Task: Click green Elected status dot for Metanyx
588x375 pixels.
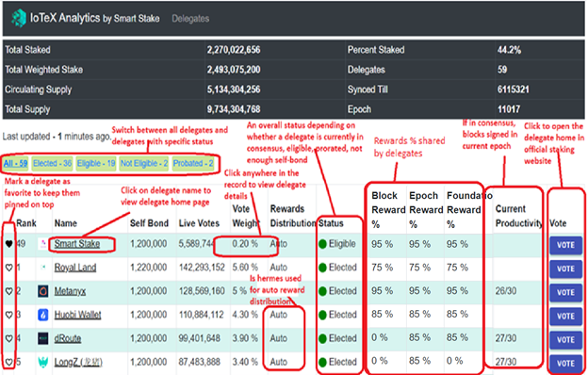Action: 322,292
